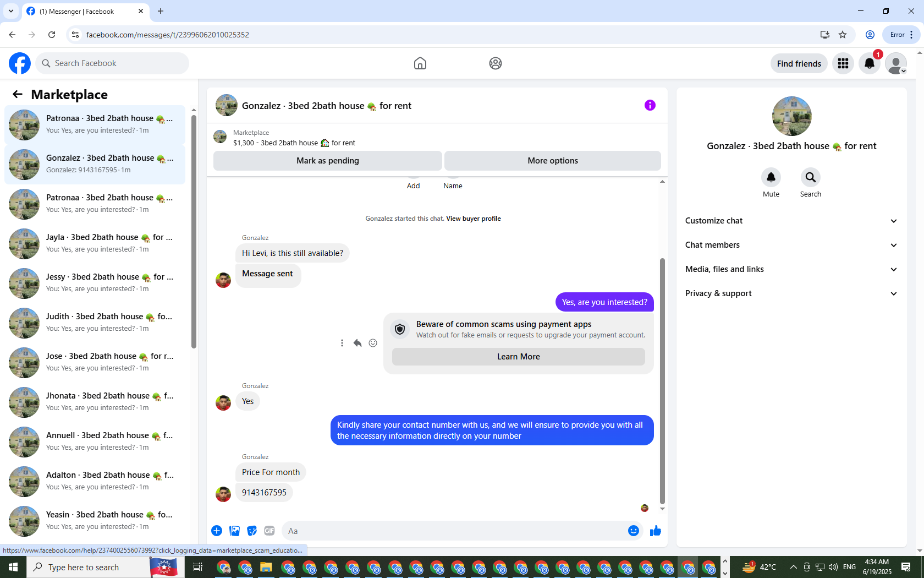924x578 pixels.
Task: Click message "Hi Levi, is this still available?"
Action: pos(293,253)
